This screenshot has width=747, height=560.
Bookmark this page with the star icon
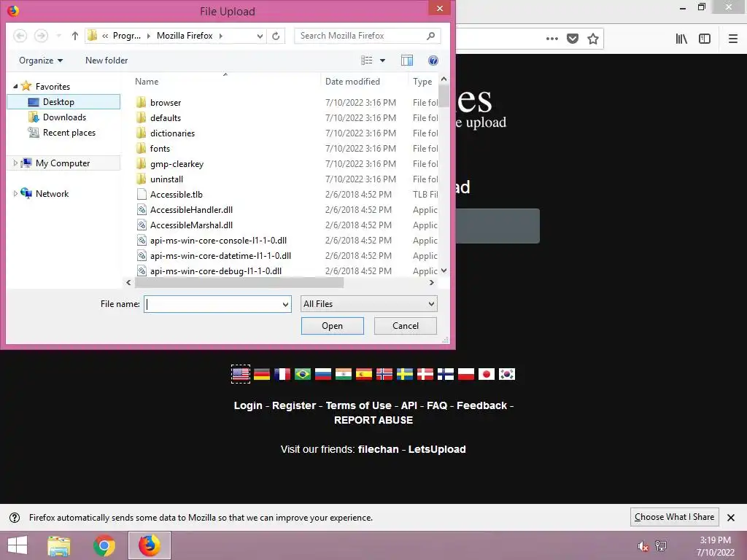(593, 39)
